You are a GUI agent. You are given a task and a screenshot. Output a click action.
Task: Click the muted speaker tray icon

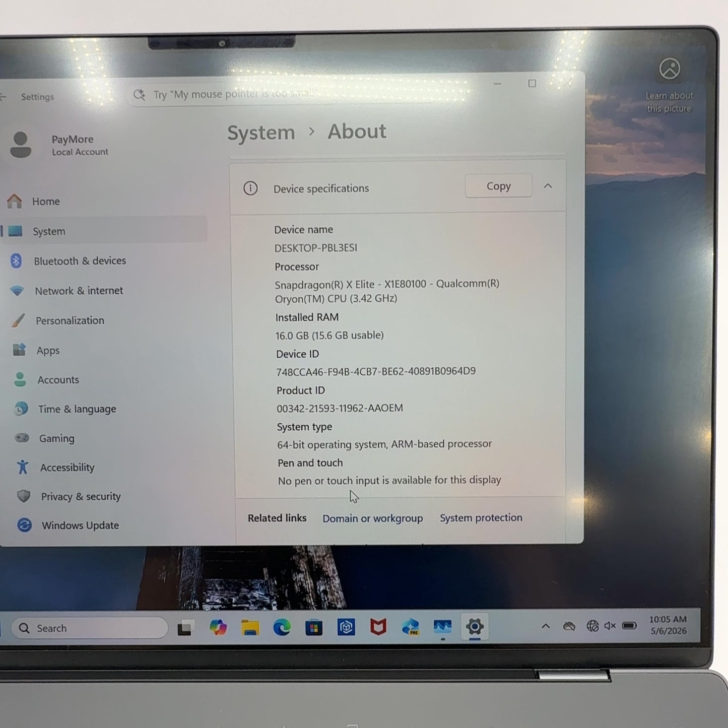pos(610,626)
